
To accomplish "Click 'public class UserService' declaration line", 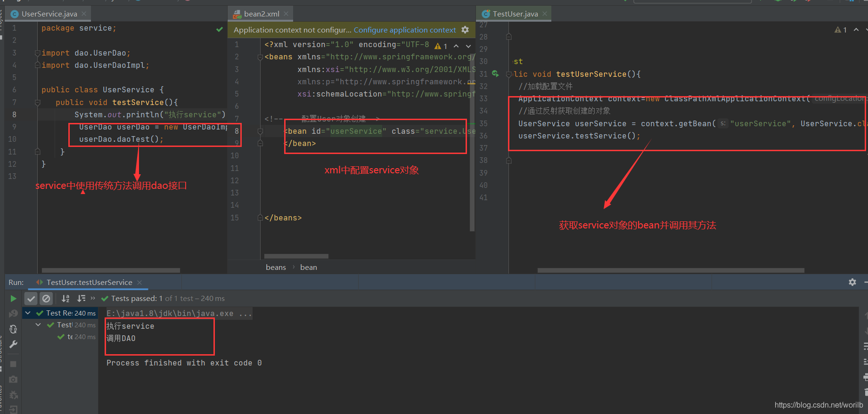I will (102, 89).
